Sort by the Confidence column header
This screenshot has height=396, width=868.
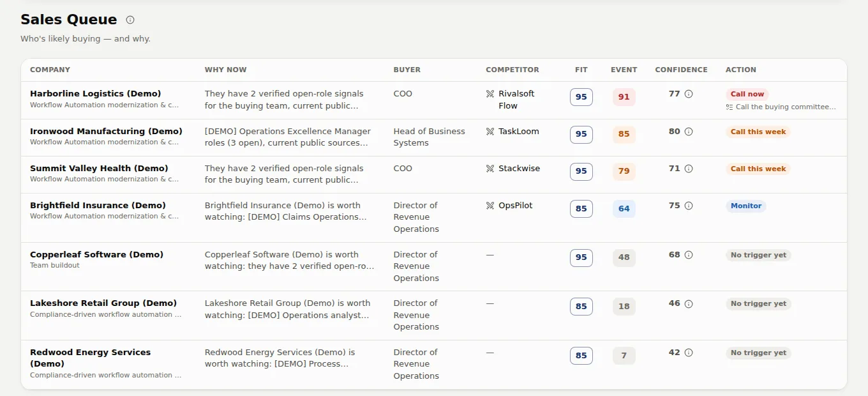point(681,70)
